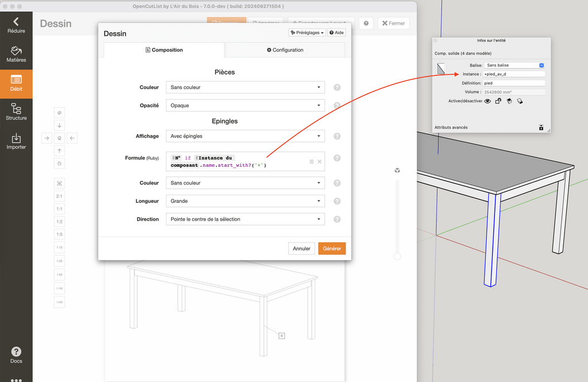Click the help icon next to the Formule field
588x382 pixels.
tap(337, 158)
